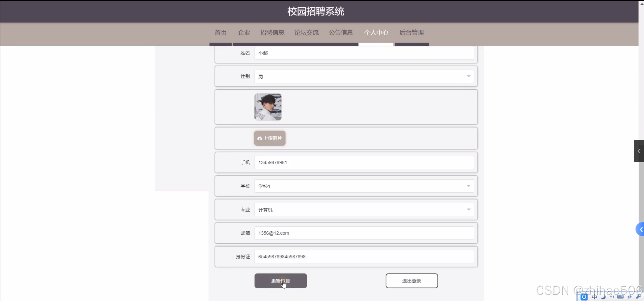Click the 退出登录 button
Image resolution: width=644 pixels, height=301 pixels.
[411, 281]
